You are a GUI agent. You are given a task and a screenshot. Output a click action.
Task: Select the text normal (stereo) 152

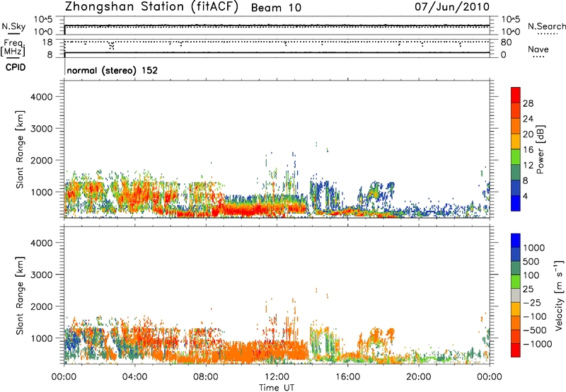112,70
